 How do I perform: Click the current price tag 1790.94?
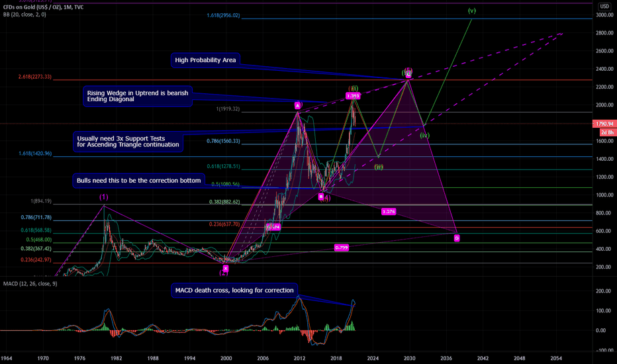tap(604, 124)
